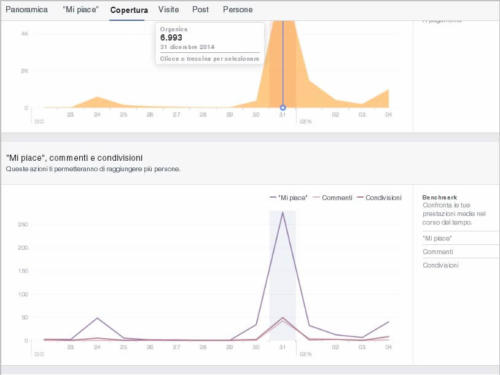Screen dimensions: 500x375
Task: Click the Benchmark heading in side panel
Action: 439,197
